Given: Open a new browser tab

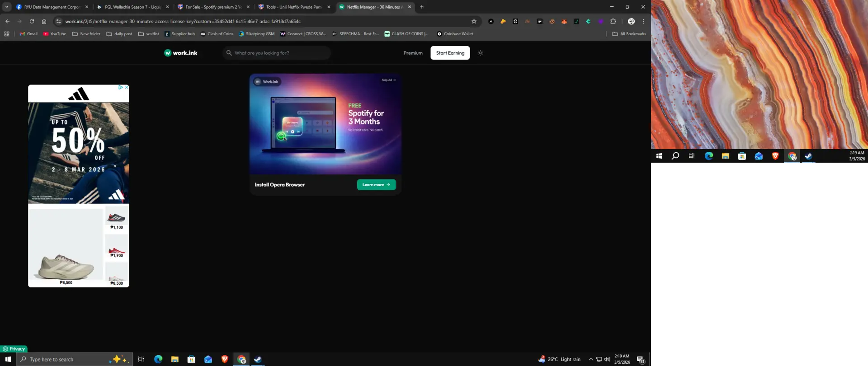Looking at the screenshot, I should click(x=422, y=7).
